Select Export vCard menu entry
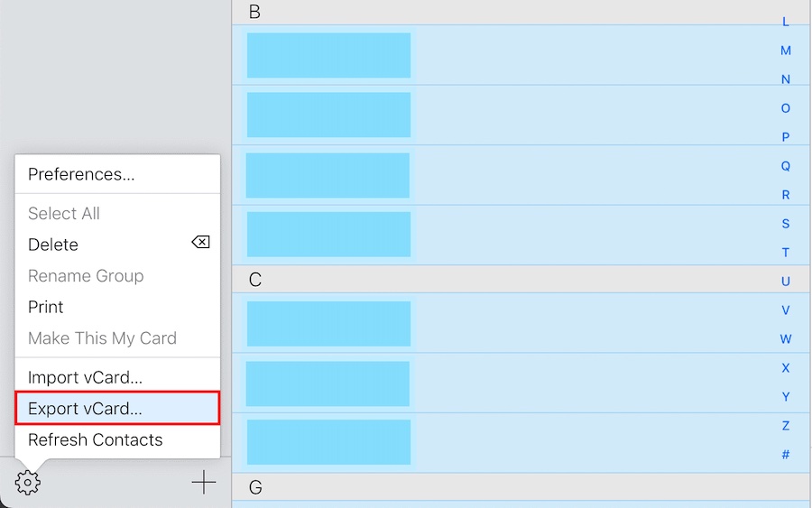Viewport: 812px width, 508px height. pyautogui.click(x=85, y=408)
